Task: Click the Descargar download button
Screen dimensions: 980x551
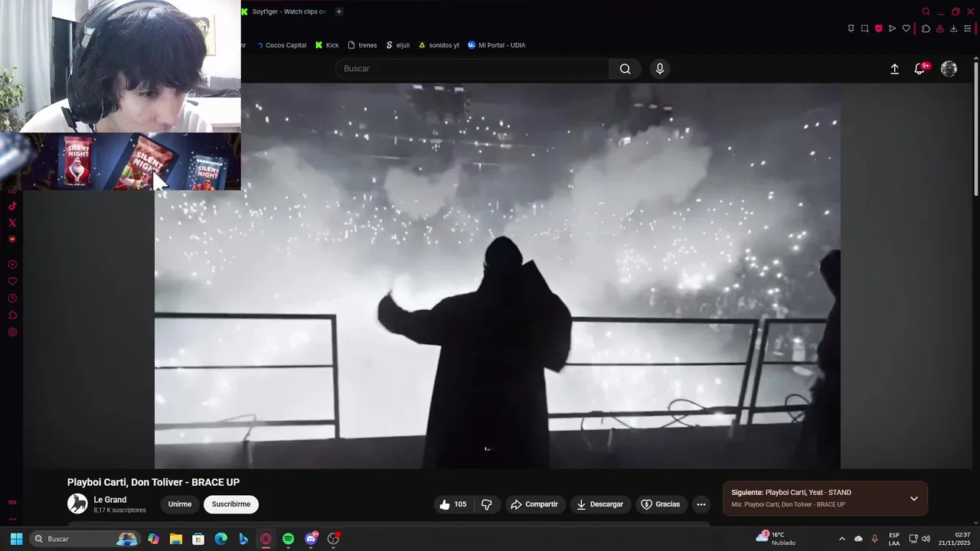Action: pos(600,504)
